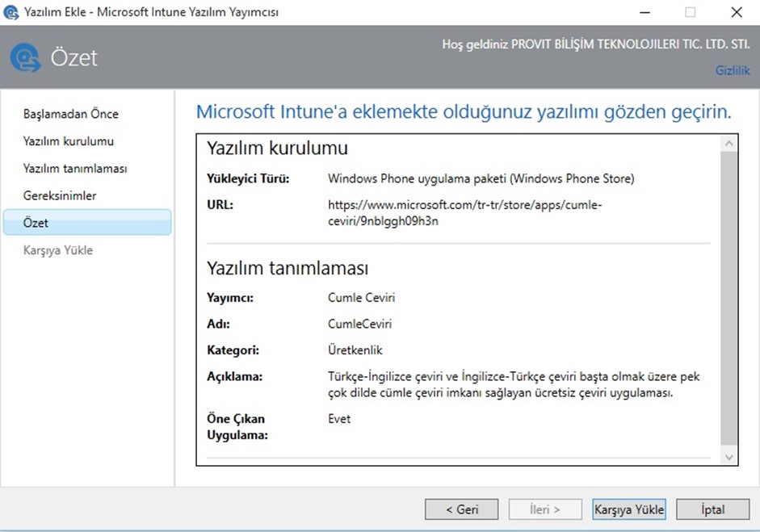Click the 'URL:' label

pyautogui.click(x=220, y=205)
